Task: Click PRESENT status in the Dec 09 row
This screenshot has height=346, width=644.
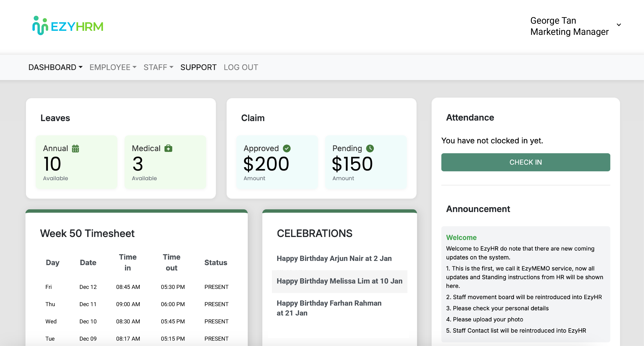Action: tap(217, 339)
